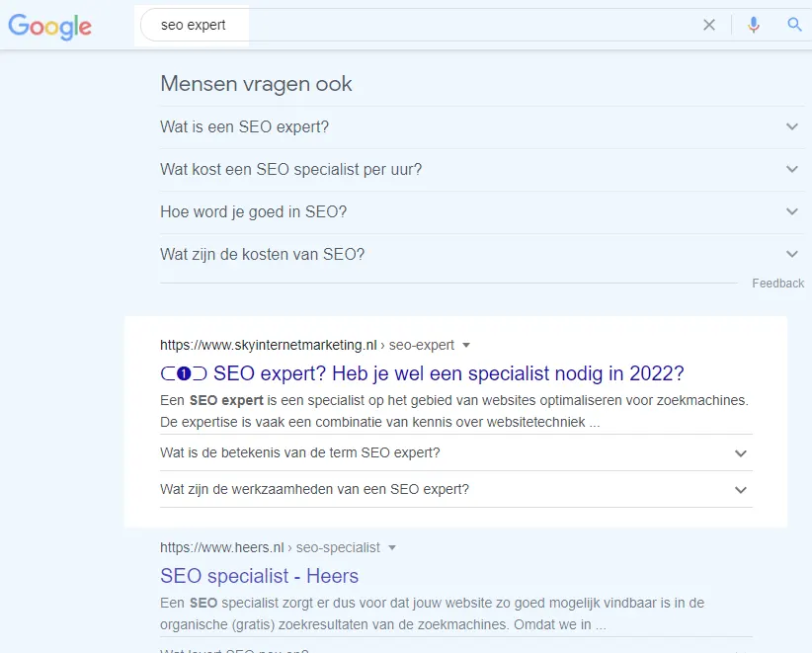Image resolution: width=812 pixels, height=653 pixels.
Task: Expand "Wat is de betekenis van de term SEO expert?"
Action: pyautogui.click(x=456, y=453)
